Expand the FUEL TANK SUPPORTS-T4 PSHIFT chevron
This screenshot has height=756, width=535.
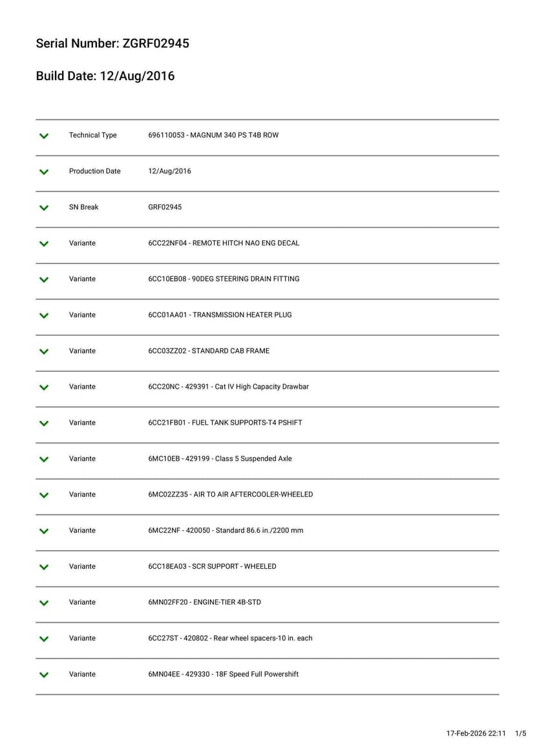44,424
